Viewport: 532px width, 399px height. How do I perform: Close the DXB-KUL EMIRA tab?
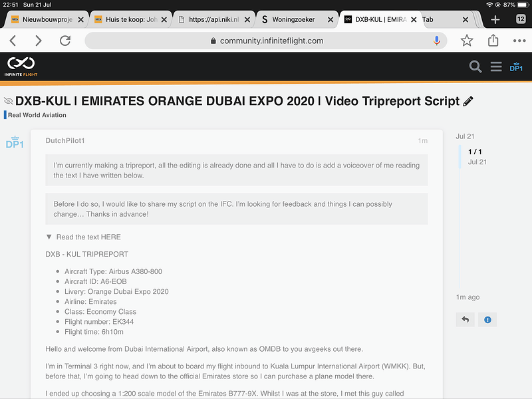[414, 20]
